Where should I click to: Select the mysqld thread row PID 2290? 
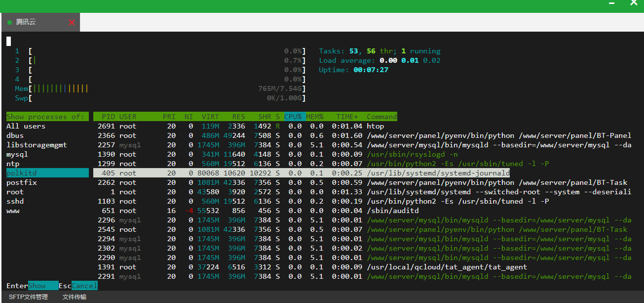(362, 258)
